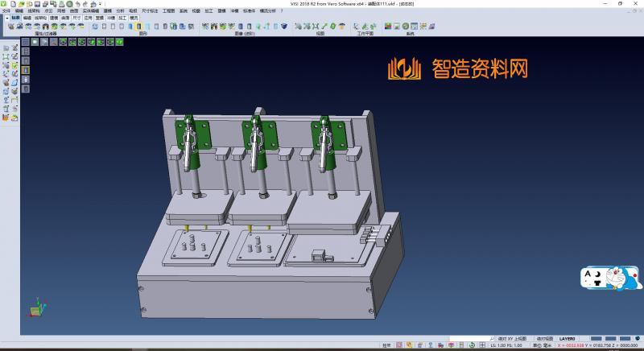Image resolution: width=644 pixels, height=351 pixels.
Task: Click the axis triad icon in viewport corner
Action: (x=35, y=308)
